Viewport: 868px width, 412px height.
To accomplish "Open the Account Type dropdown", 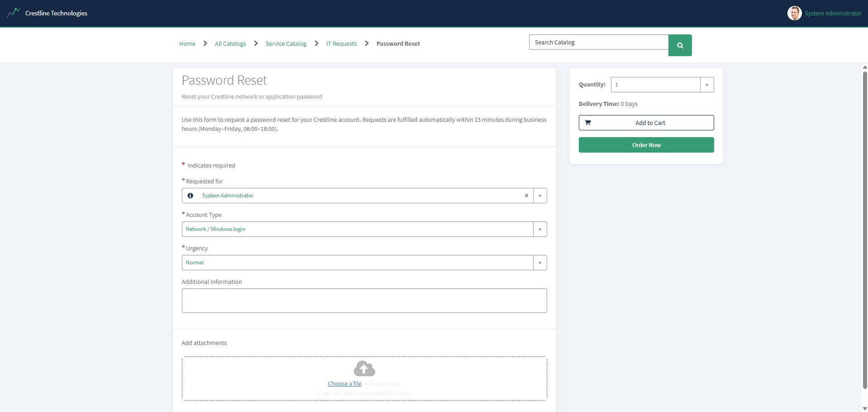I will (364, 229).
